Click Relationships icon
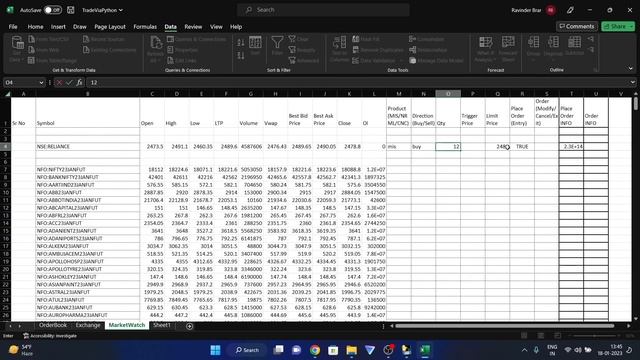This screenshot has width=640, height=360. [412, 50]
